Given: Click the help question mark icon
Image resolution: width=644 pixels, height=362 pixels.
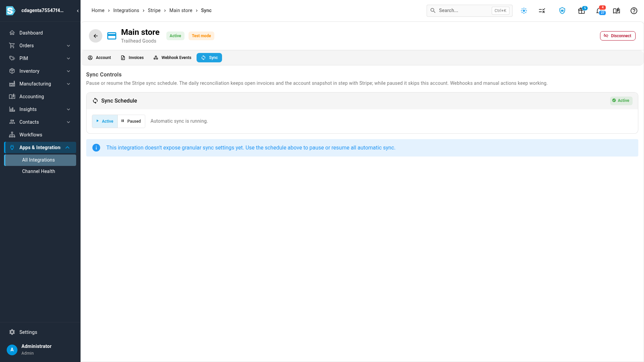Looking at the screenshot, I should 634,11.
